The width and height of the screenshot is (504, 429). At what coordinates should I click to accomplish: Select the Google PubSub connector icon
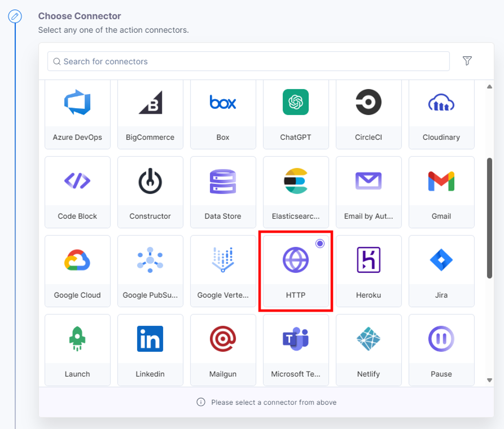click(x=150, y=260)
